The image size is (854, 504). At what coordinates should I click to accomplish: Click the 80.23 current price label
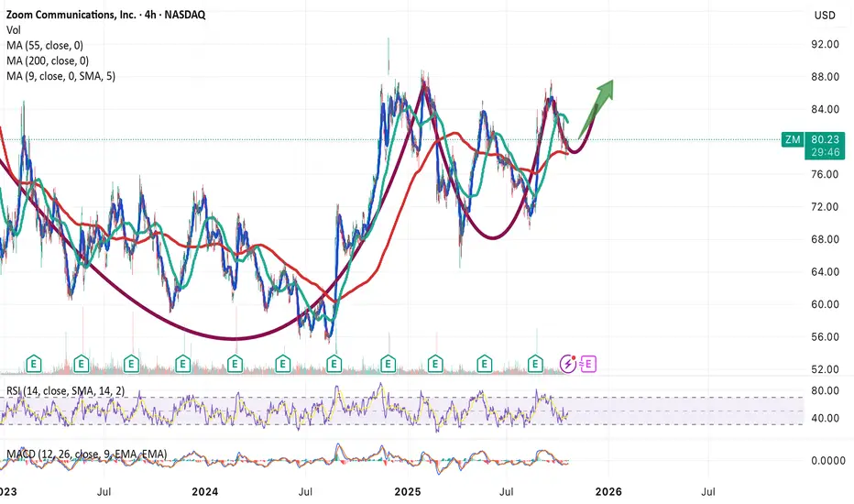(825, 139)
